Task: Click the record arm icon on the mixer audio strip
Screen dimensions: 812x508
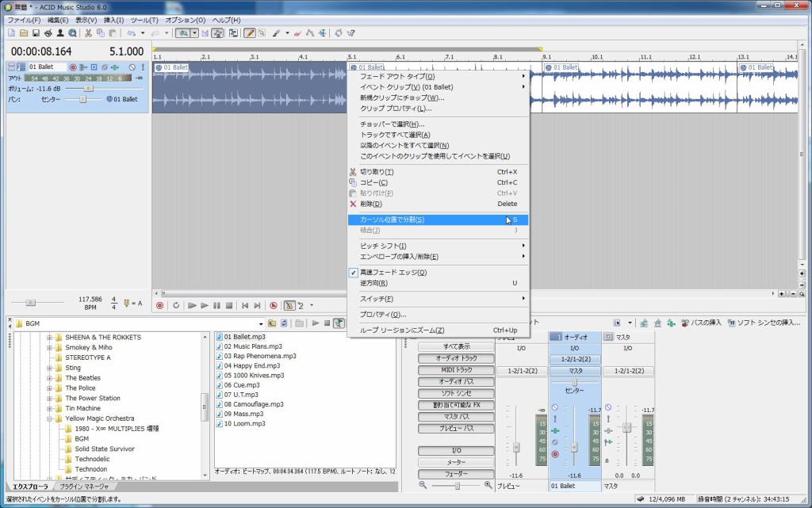Action: [x=555, y=454]
